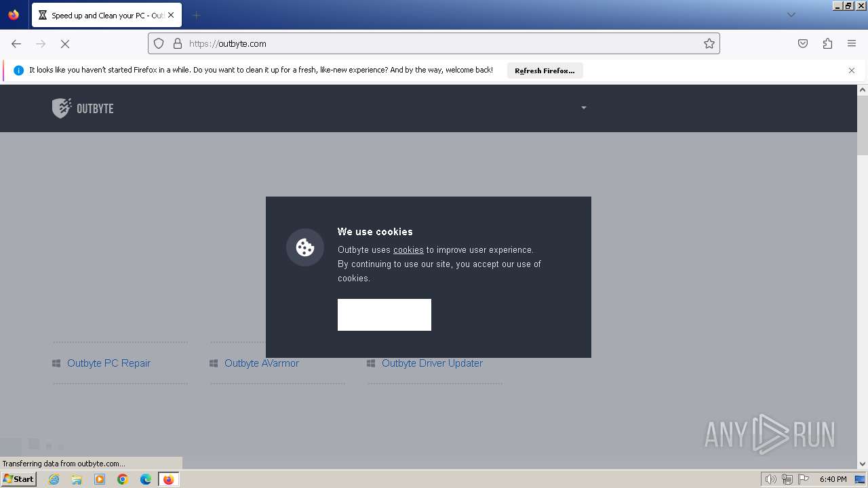Screen dimensions: 868x488
Task: Launch Microsoft Edge from taskbar
Action: (x=146, y=479)
